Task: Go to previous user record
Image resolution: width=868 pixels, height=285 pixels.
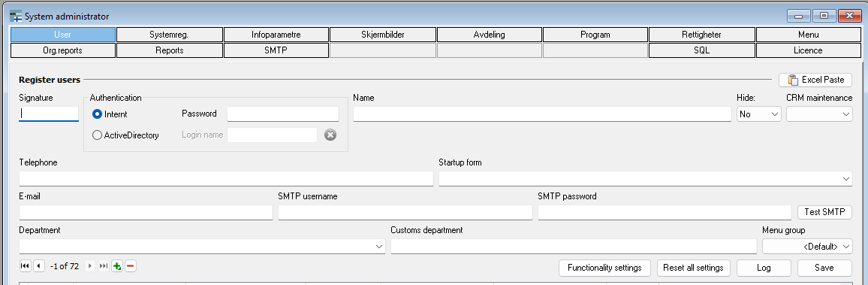Action: (38, 266)
